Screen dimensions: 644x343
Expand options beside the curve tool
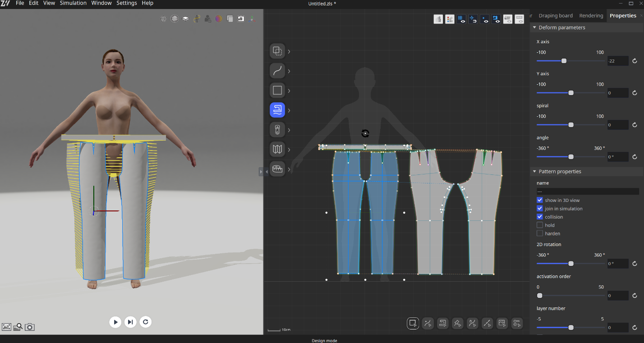click(x=289, y=71)
